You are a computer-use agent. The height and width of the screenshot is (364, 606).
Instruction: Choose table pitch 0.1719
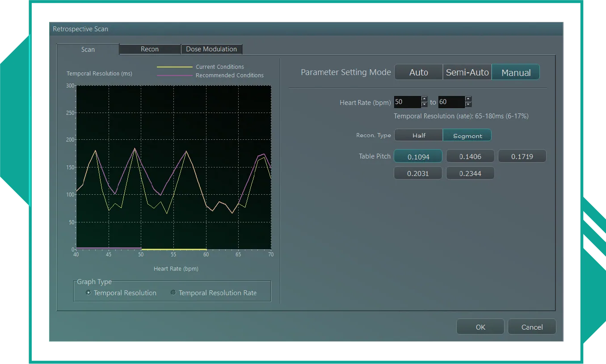click(522, 156)
